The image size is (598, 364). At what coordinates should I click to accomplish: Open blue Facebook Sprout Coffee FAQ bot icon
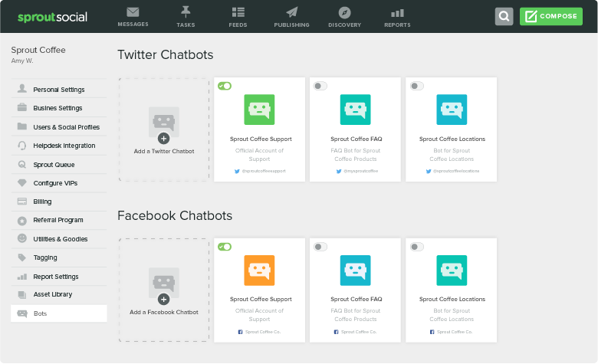[x=356, y=271]
